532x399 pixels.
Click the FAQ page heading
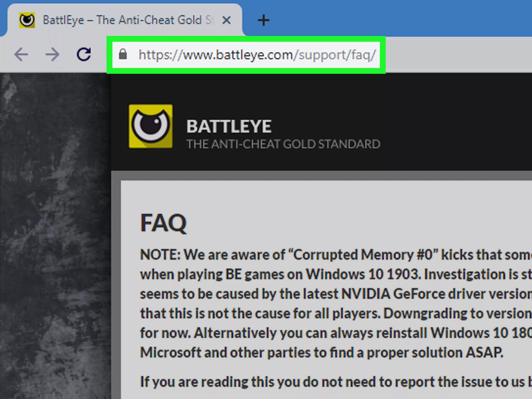[163, 223]
